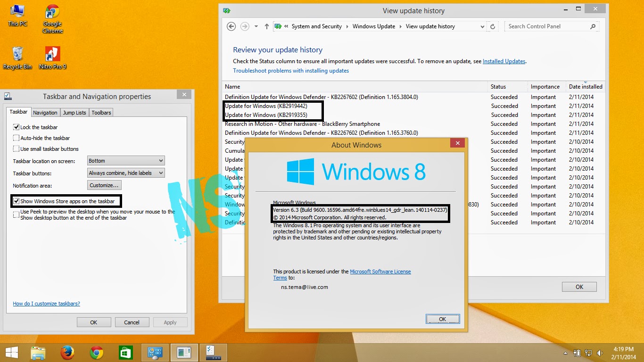644x362 pixels.
Task: Launch Firefox from the taskbar
Action: (67, 352)
